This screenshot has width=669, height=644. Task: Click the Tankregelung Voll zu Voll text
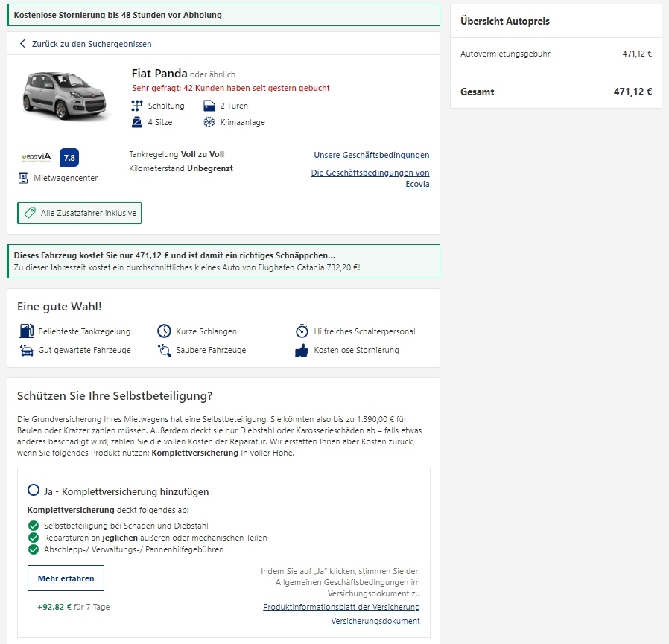point(177,154)
